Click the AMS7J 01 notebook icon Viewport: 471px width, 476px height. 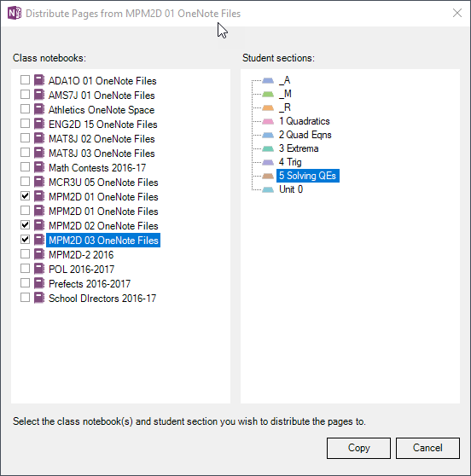[39, 95]
